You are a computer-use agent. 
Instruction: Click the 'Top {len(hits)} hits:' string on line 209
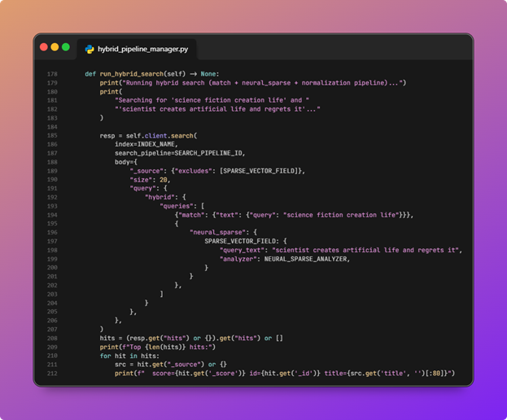point(168,347)
